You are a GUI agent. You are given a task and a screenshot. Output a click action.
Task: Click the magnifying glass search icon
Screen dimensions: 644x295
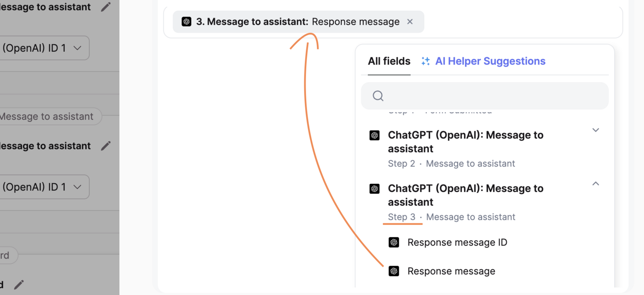(378, 96)
